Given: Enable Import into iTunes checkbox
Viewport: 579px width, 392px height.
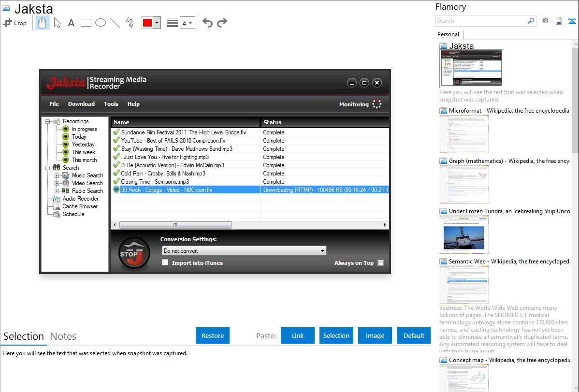Looking at the screenshot, I should tap(165, 262).
